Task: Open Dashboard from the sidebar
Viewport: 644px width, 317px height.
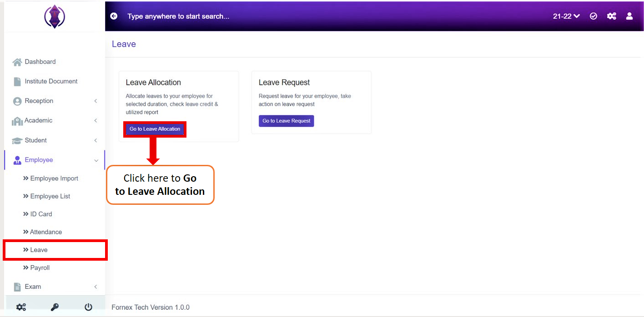Action: [x=40, y=62]
